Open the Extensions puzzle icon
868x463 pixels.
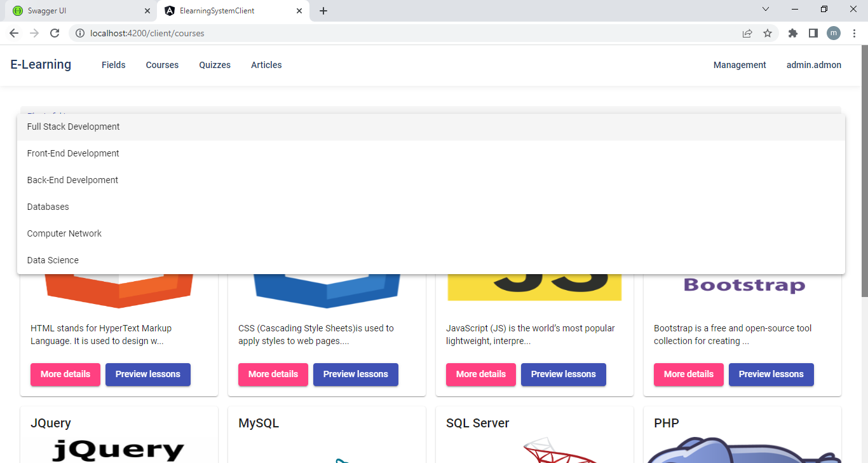tap(792, 33)
